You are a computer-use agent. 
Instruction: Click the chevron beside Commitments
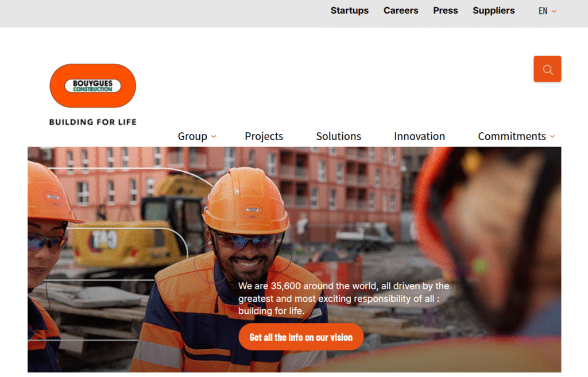coord(552,137)
